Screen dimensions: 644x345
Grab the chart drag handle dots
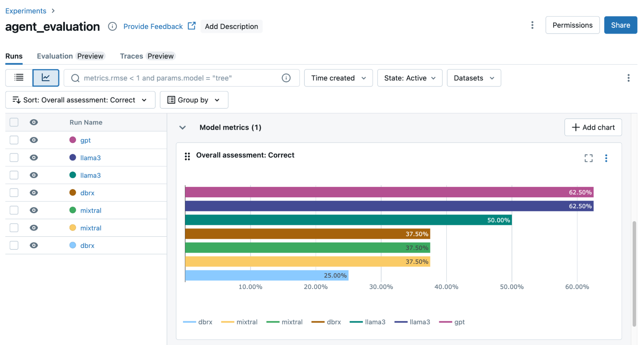[x=187, y=156]
